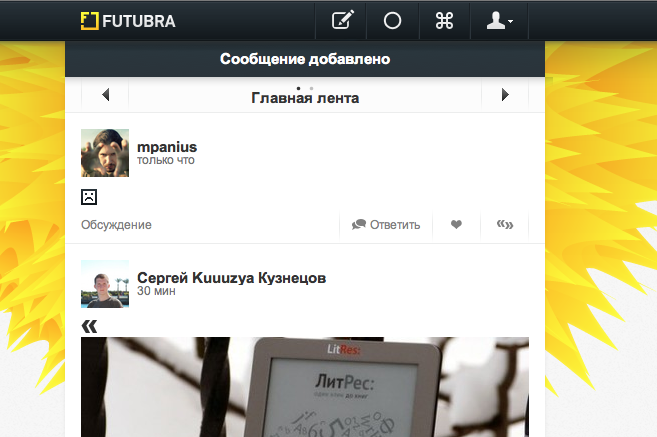The width and height of the screenshot is (657, 437).
Task: Click Ответить reply button
Action: [386, 225]
